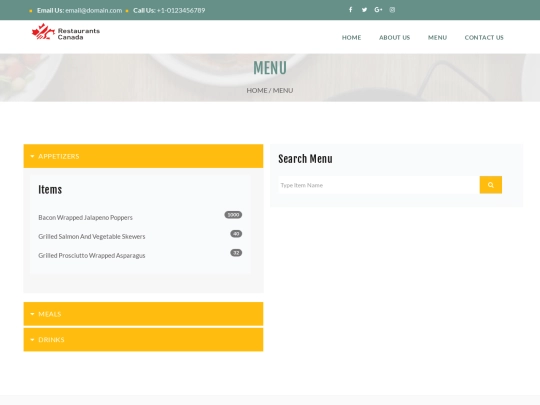Collapse the APPETIZERS accordion section
The width and height of the screenshot is (540, 405).
143,156
